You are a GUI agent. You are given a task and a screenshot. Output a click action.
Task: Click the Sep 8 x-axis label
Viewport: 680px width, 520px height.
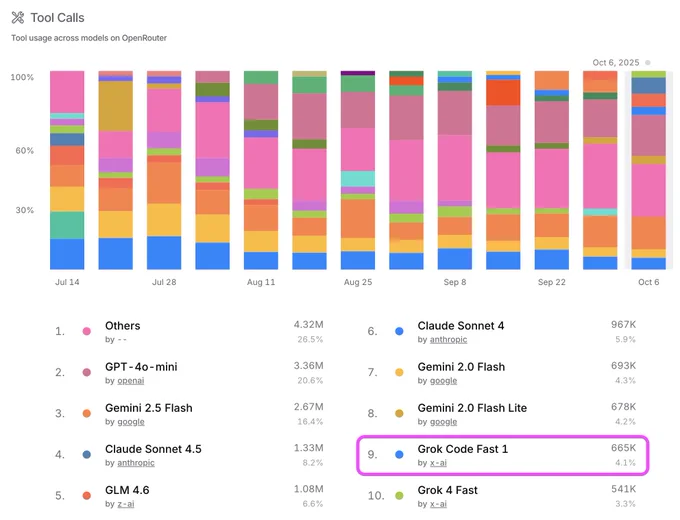[x=454, y=282]
